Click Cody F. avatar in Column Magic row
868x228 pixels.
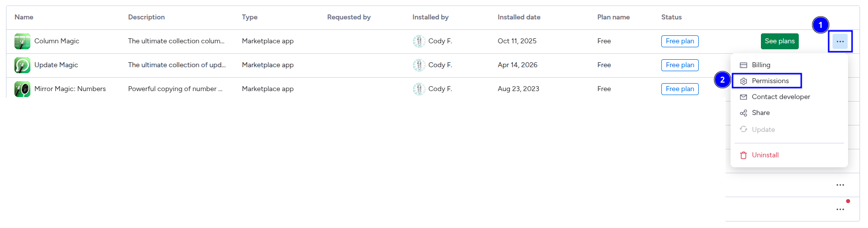point(419,41)
